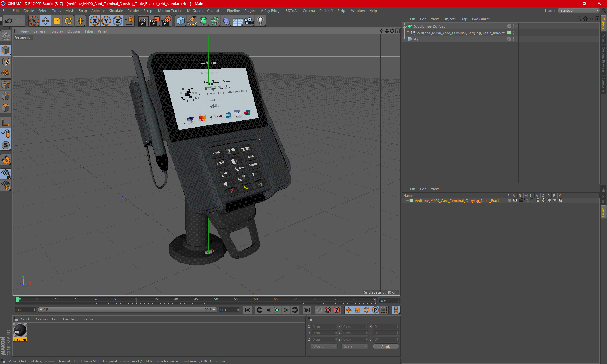The height and width of the screenshot is (364, 607).
Task: Click the Key Selection question mark button
Action: tap(337, 310)
